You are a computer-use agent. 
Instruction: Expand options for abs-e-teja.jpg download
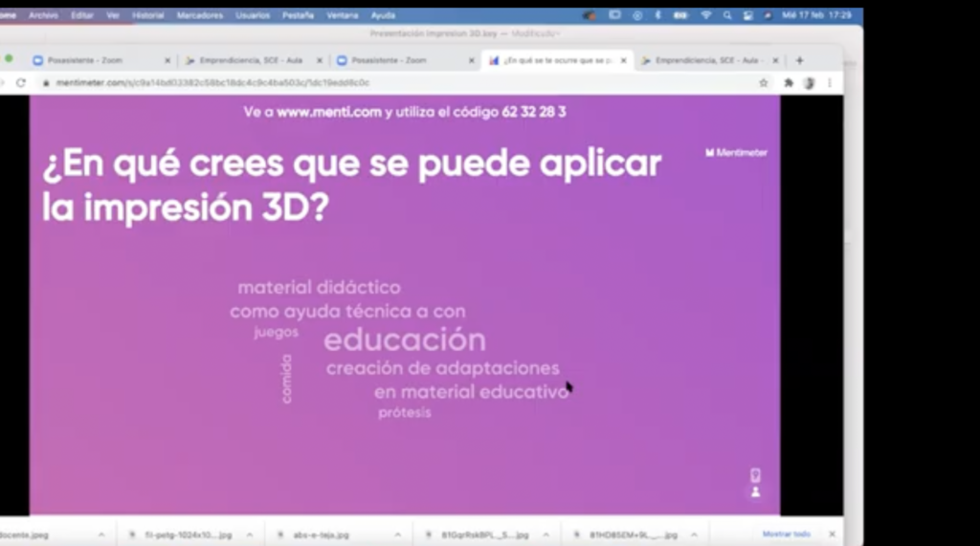click(x=397, y=535)
